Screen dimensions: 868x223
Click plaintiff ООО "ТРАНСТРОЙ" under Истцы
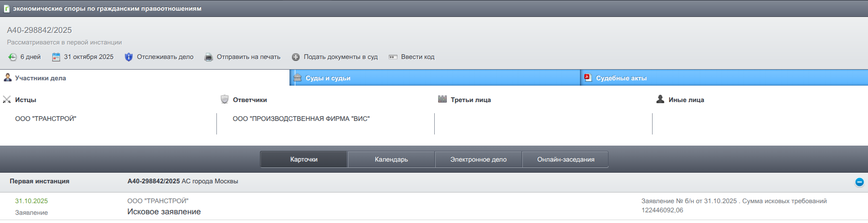click(x=46, y=119)
